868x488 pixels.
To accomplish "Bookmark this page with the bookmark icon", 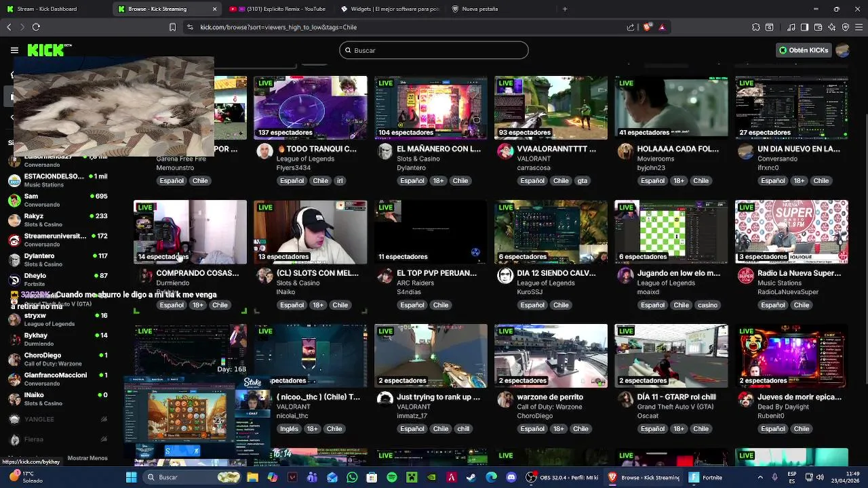I will click(x=172, y=27).
